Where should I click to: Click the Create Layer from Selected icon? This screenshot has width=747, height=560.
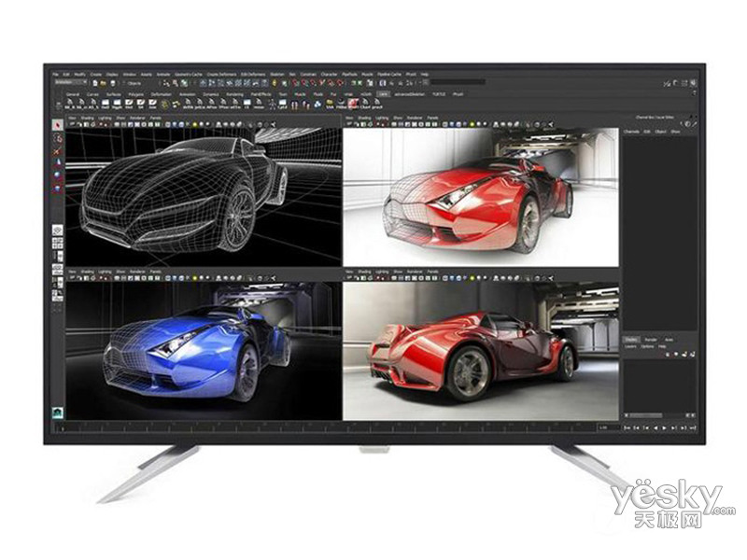point(692,355)
